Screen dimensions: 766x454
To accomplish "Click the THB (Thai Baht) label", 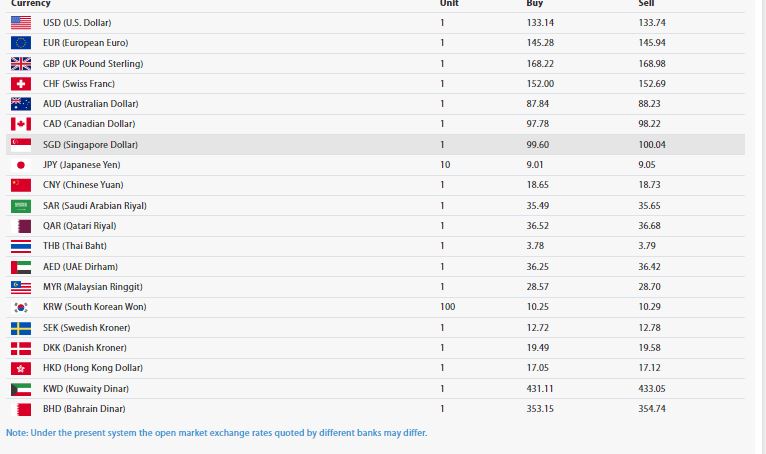I will (75, 246).
